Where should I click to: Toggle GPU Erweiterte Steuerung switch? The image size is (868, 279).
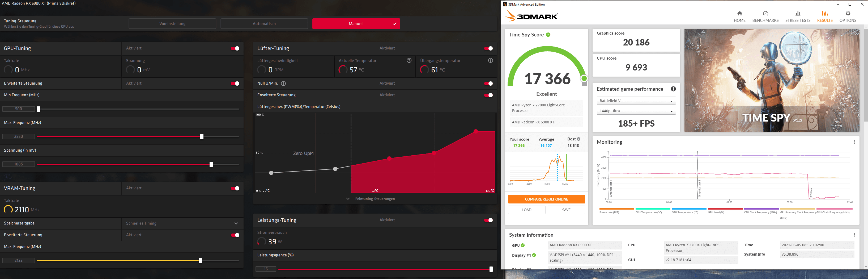click(235, 83)
